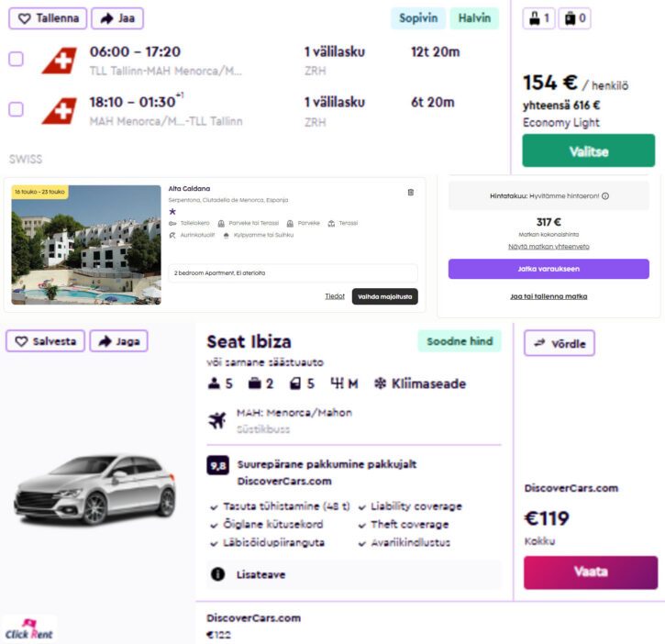Open the 2 bedroom Apartment room selector
The width and height of the screenshot is (665, 644).
tap(294, 272)
